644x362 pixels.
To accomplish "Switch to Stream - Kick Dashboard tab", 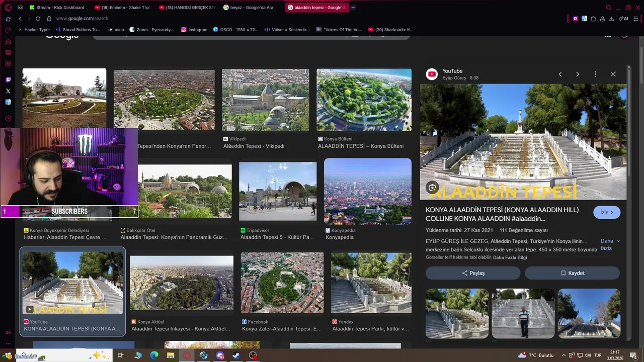I will [57, 8].
